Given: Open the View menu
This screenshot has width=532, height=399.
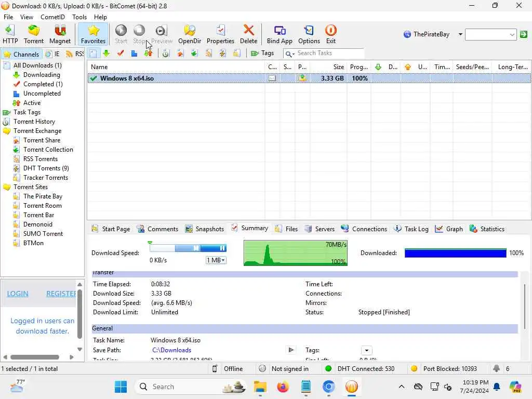Looking at the screenshot, I should (26, 17).
